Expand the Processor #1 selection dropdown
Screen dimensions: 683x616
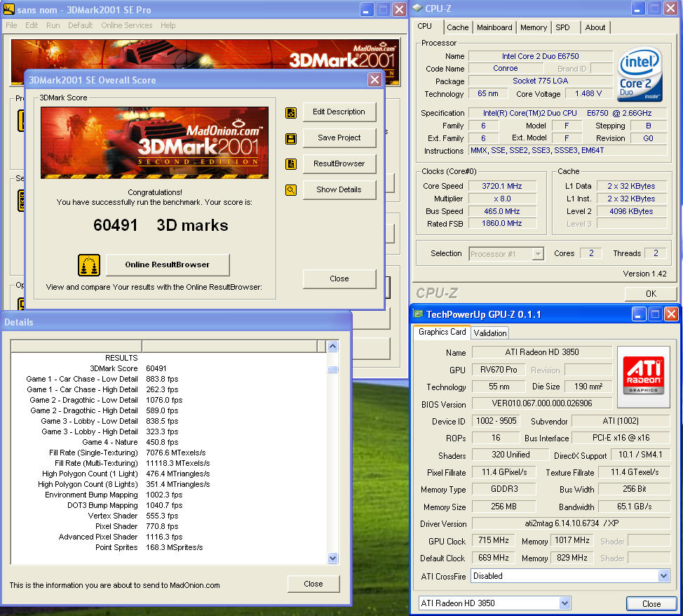(x=538, y=254)
